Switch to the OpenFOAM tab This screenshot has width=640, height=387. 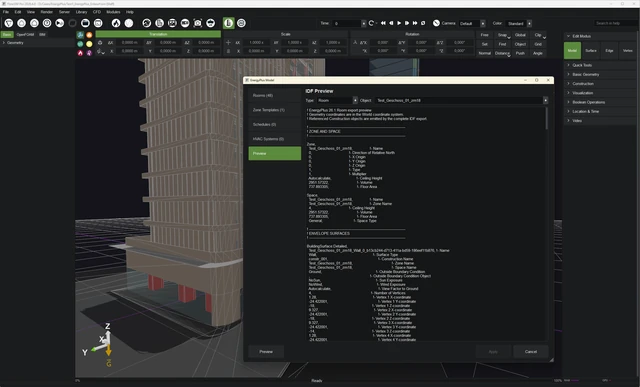[x=25, y=35]
